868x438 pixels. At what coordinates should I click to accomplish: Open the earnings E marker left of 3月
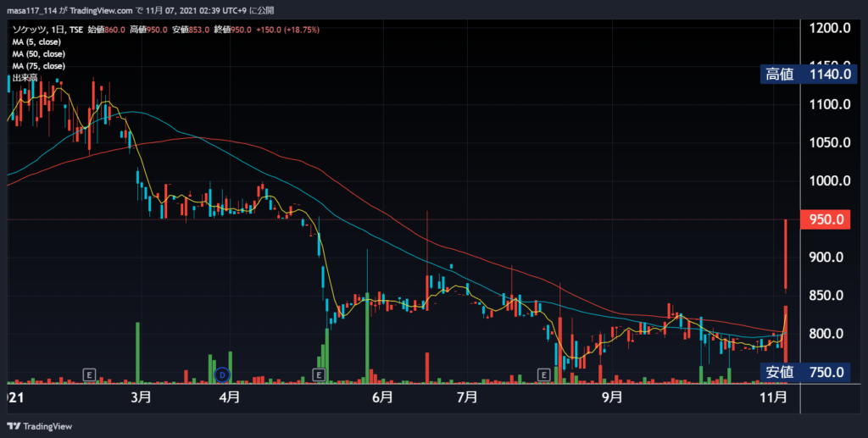click(89, 375)
